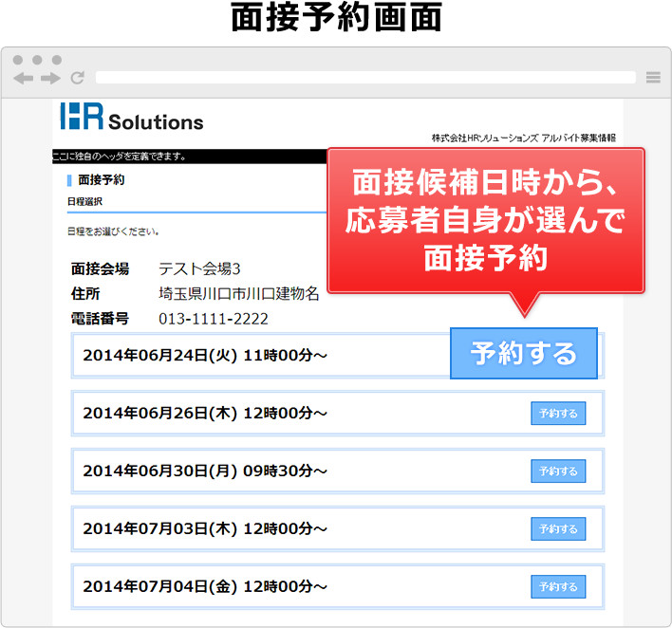672x628 pixels.
Task: Reserve the 2014年06月30日(月) 09時30分 slot
Action: click(558, 471)
